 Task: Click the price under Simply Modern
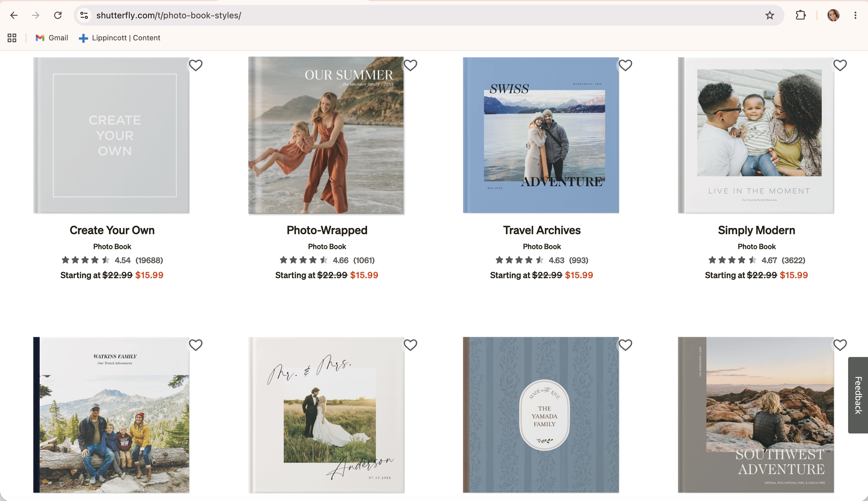click(756, 275)
